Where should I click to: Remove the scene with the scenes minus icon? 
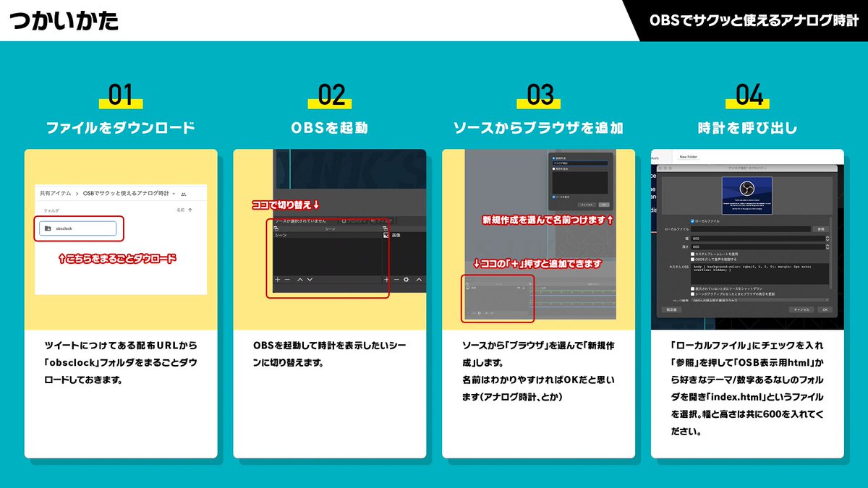(x=287, y=280)
